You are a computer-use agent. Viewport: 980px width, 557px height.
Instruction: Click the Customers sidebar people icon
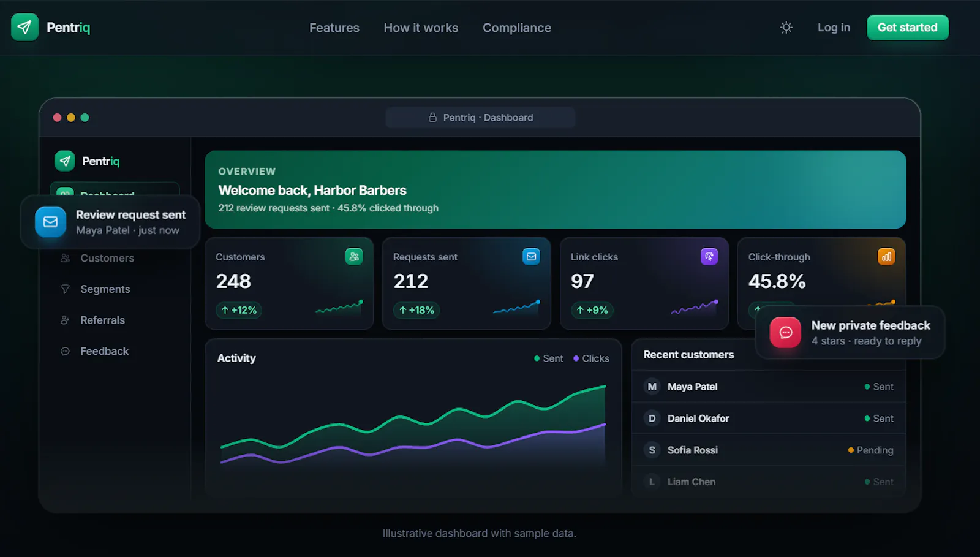click(65, 258)
